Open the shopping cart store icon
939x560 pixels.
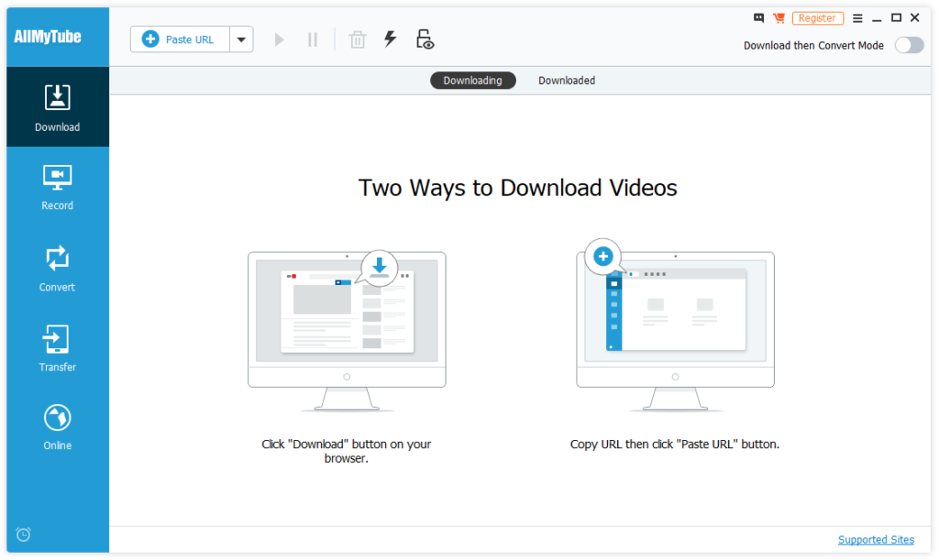[x=779, y=17]
